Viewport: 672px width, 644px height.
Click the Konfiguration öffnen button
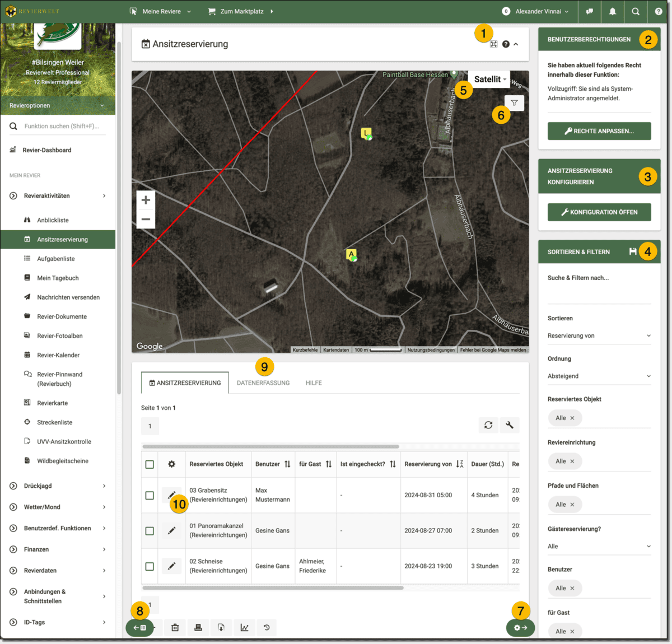pos(599,212)
